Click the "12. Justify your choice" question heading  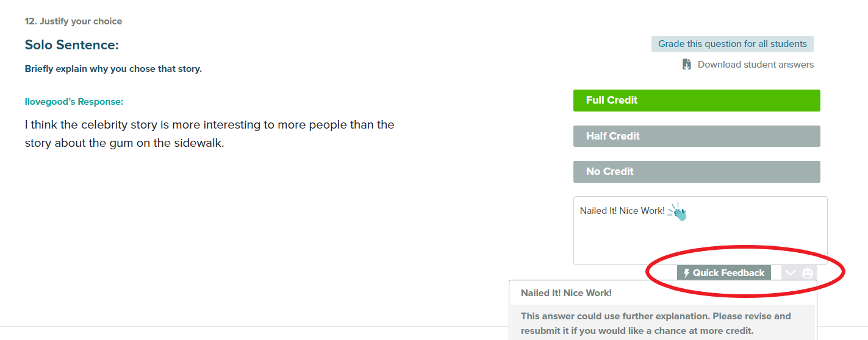click(73, 21)
